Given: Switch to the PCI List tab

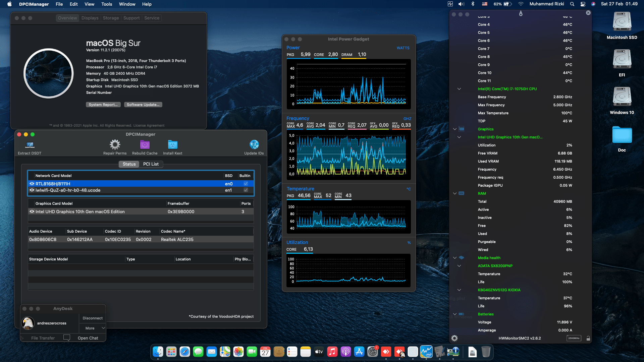Looking at the screenshot, I should click(x=151, y=164).
